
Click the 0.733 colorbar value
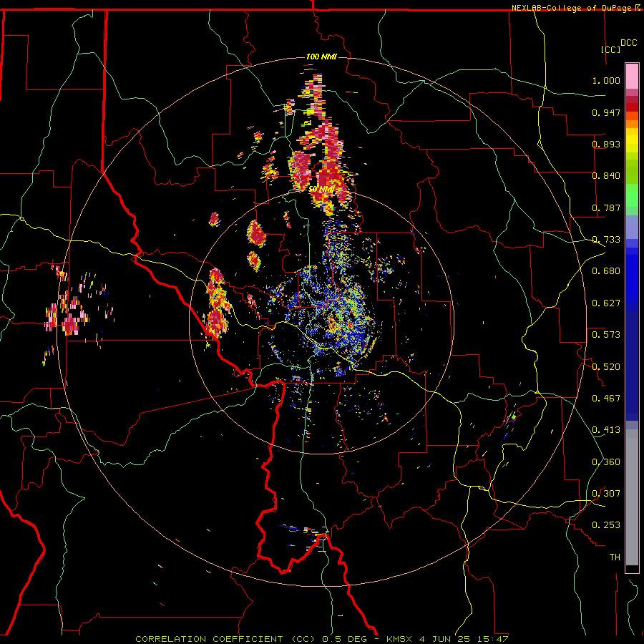(606, 240)
